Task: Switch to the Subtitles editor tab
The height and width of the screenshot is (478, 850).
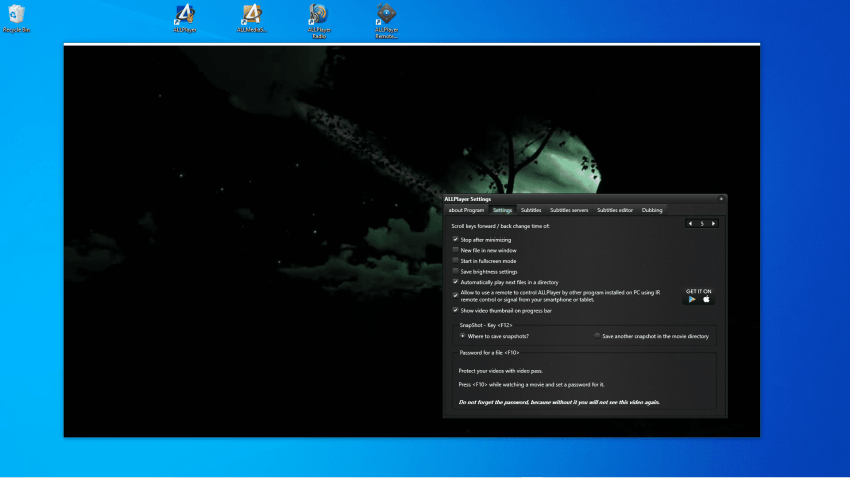Action: pos(615,210)
